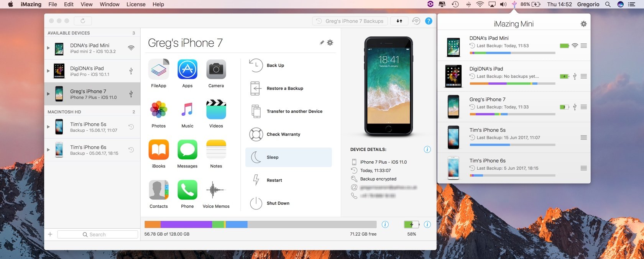644x259 pixels.
Task: Click the Shut Down action
Action: pyautogui.click(x=289, y=203)
